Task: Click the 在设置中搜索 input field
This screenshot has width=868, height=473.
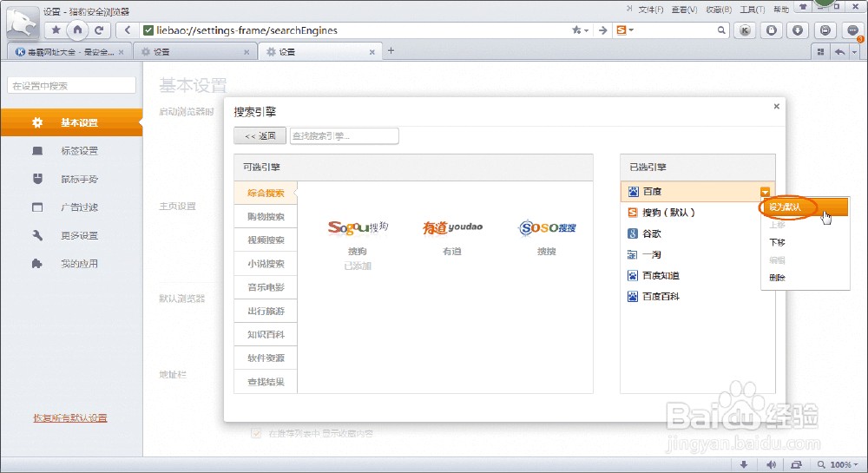Action: point(71,86)
